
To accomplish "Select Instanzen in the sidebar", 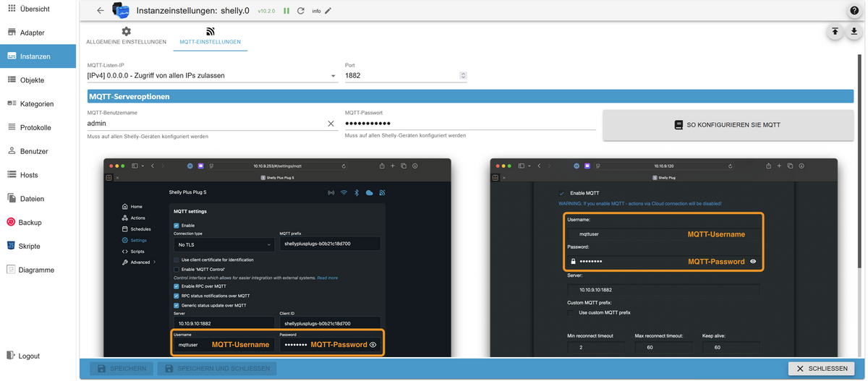I will pyautogui.click(x=38, y=56).
